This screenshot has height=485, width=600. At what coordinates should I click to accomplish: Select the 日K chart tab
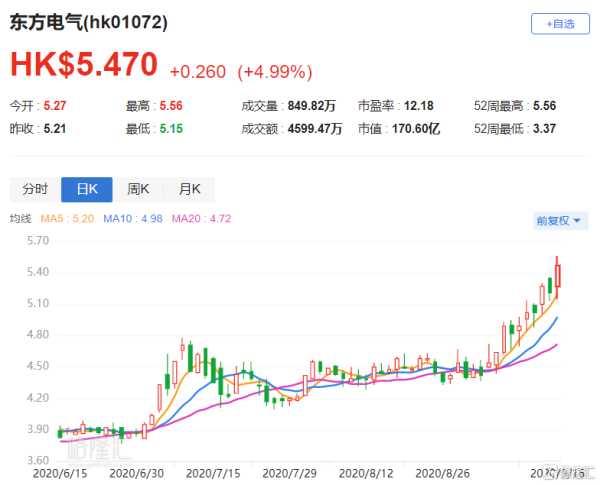pyautogui.click(x=87, y=189)
